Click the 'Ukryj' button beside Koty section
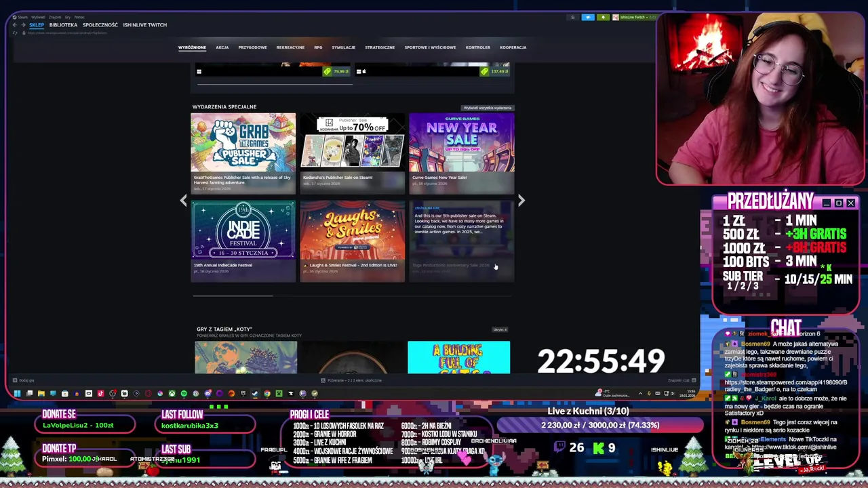The height and width of the screenshot is (488, 868). point(500,329)
